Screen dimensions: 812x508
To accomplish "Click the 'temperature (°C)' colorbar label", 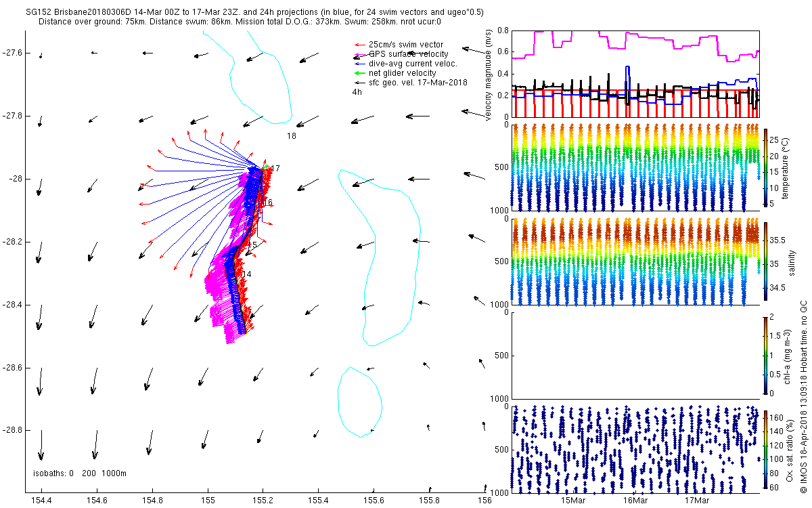I will click(x=787, y=169).
